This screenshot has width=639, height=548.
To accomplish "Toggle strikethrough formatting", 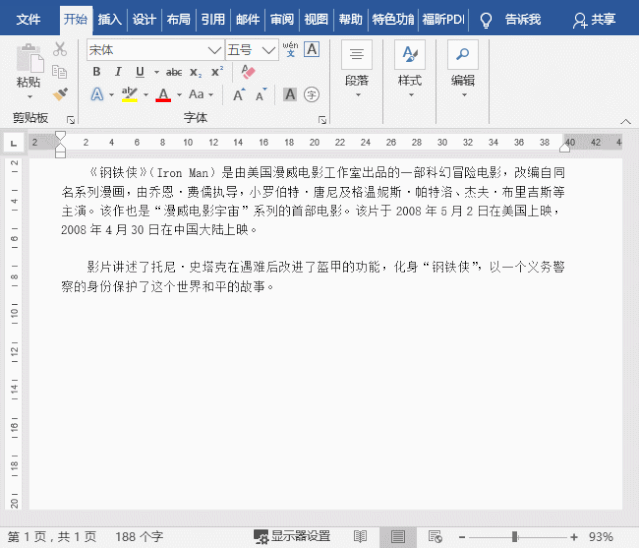I will click(x=174, y=72).
